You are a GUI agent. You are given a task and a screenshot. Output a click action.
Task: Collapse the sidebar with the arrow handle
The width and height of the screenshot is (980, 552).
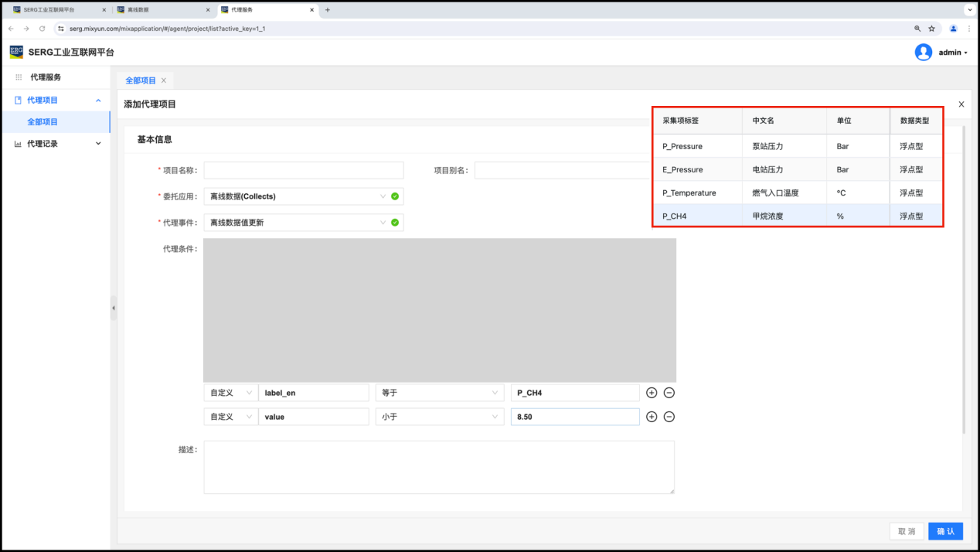point(114,308)
